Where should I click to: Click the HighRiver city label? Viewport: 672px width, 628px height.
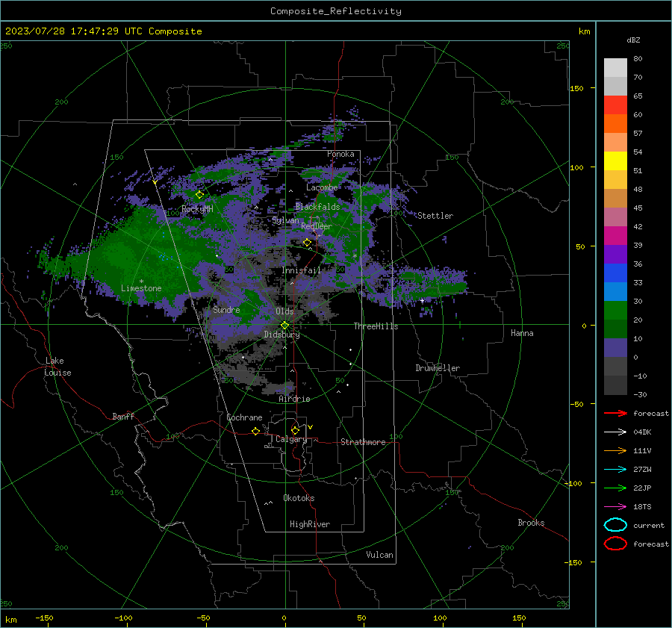pyautogui.click(x=310, y=524)
